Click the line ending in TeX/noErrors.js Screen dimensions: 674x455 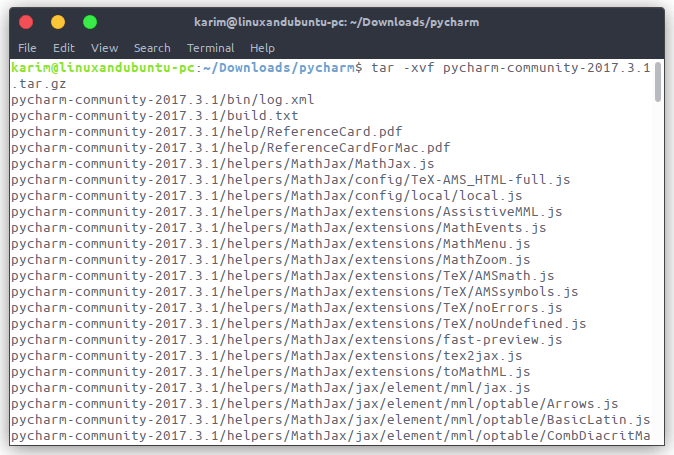point(287,308)
